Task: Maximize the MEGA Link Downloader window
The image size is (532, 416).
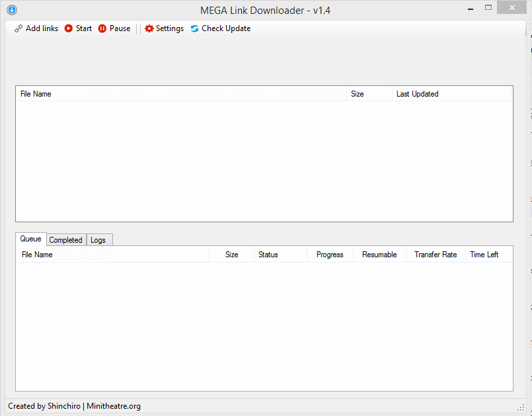Action: 488,7
